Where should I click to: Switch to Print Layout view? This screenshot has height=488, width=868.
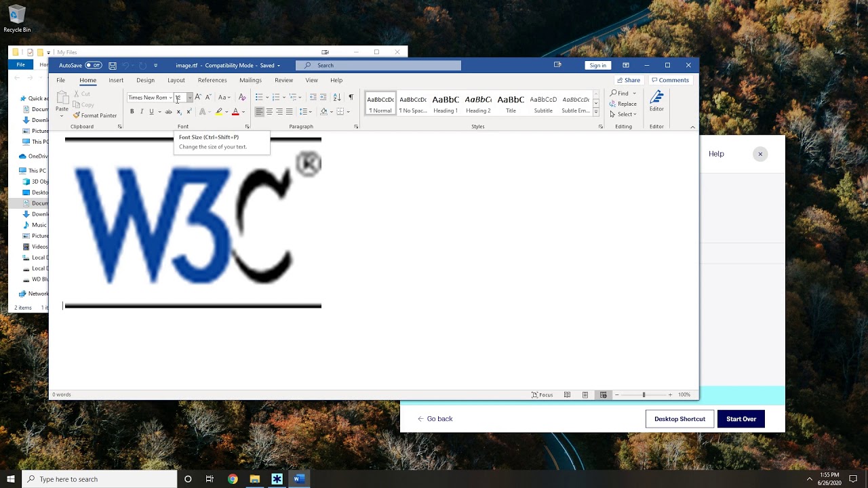(585, 394)
